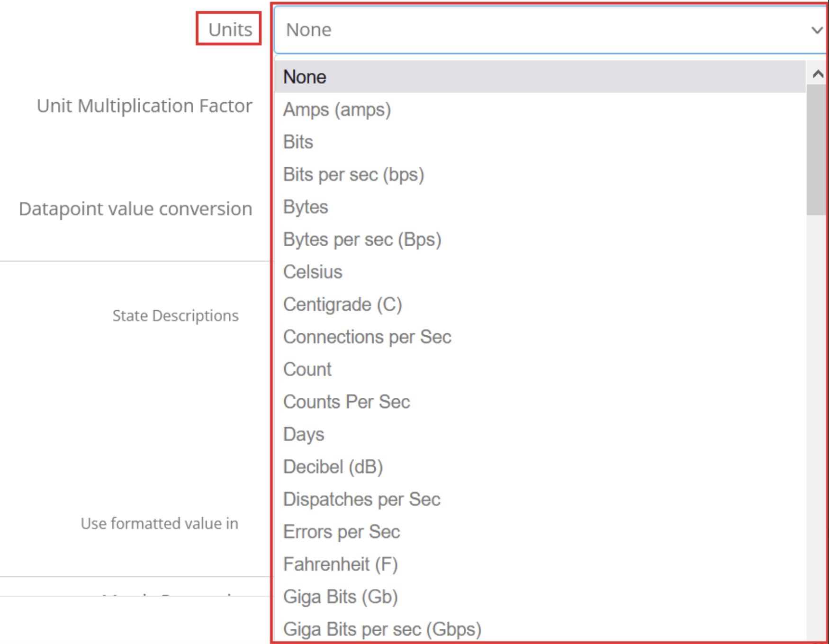This screenshot has height=644, width=829.
Task: Pick Centigrade (C) from list
Action: tap(342, 304)
